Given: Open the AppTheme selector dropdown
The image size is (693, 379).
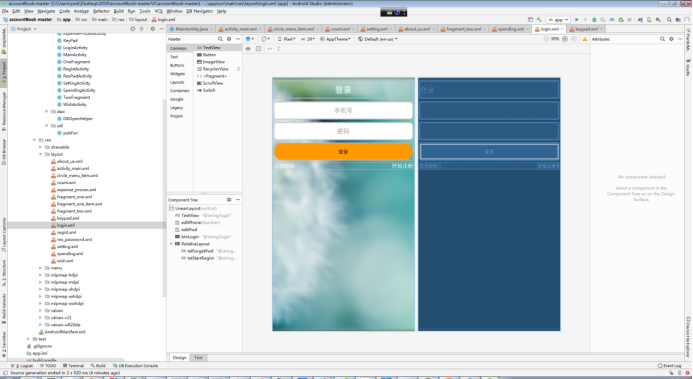Looking at the screenshot, I should coord(335,39).
